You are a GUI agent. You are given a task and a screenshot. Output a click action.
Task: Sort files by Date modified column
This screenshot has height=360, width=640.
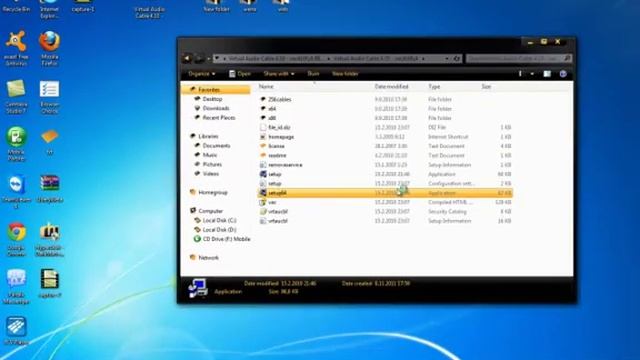391,87
